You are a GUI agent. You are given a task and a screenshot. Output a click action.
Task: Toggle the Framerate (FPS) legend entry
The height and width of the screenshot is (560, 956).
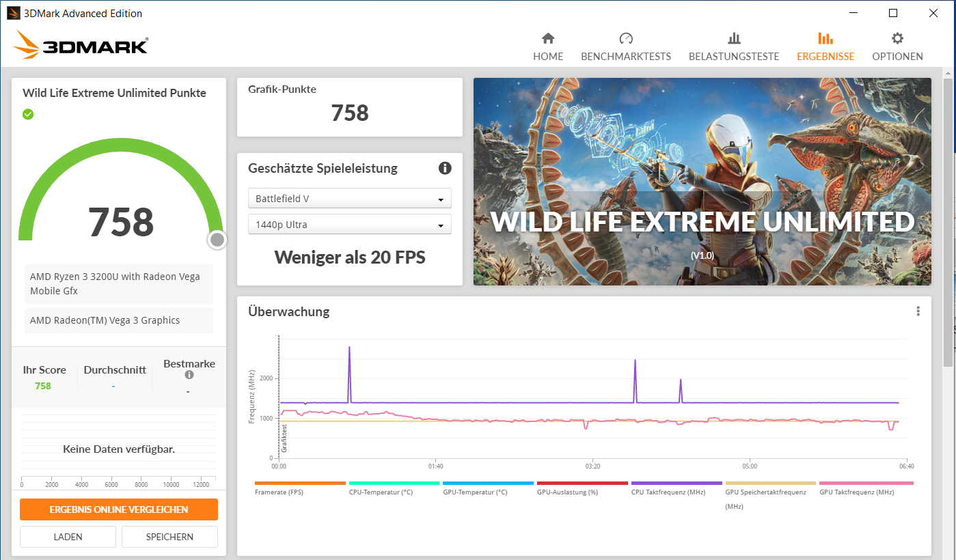pyautogui.click(x=300, y=488)
